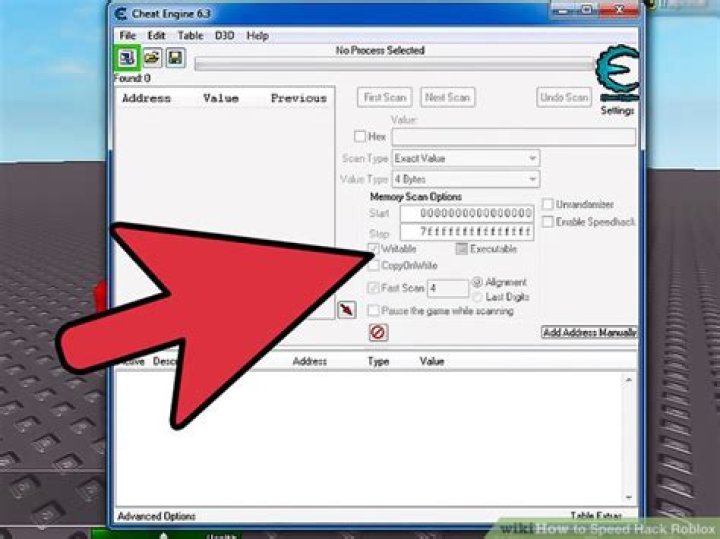Select the Last Digits radio button
The height and width of the screenshot is (539, 720).
click(x=477, y=297)
